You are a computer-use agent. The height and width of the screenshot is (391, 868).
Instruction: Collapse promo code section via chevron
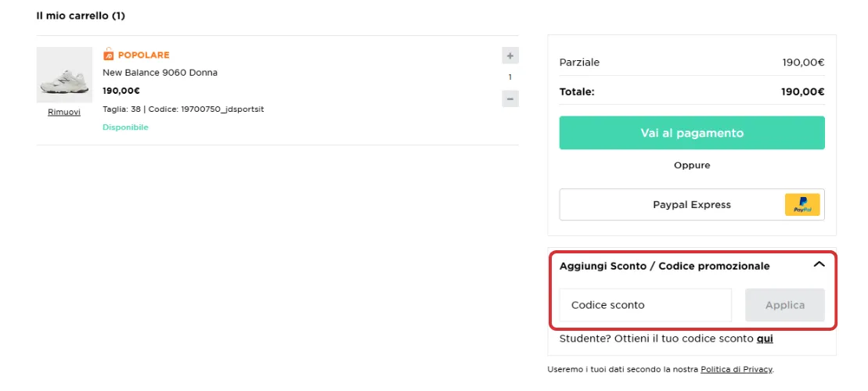point(819,265)
